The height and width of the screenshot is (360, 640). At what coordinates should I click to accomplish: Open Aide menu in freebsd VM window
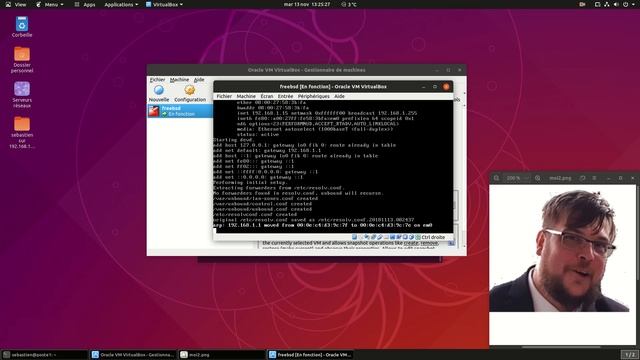(x=339, y=96)
